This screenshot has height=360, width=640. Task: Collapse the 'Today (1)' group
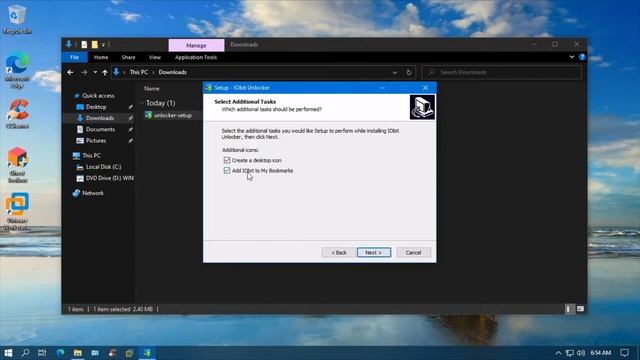tap(142, 103)
